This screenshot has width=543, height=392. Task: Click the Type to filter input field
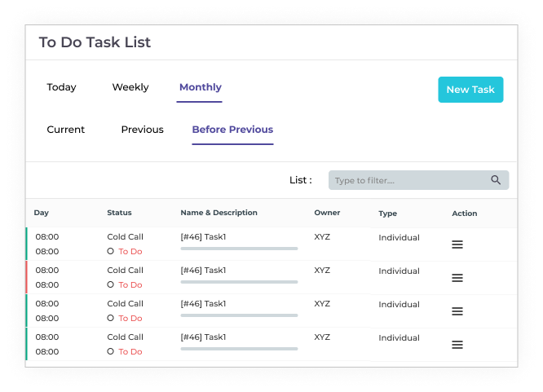point(408,180)
